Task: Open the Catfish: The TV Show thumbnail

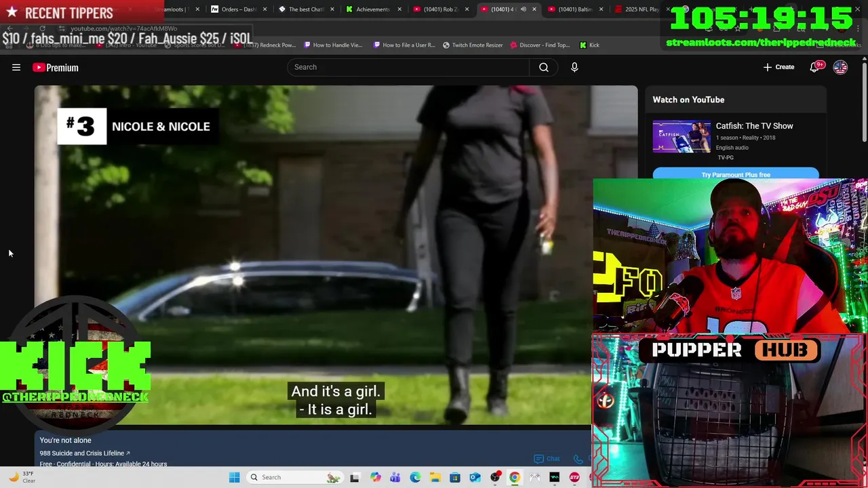Action: tap(682, 137)
